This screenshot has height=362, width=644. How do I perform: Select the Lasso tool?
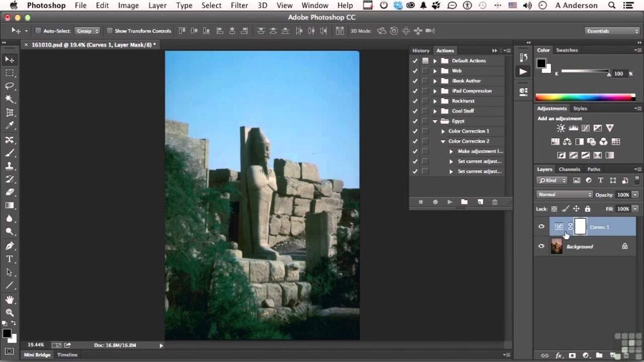(x=9, y=86)
